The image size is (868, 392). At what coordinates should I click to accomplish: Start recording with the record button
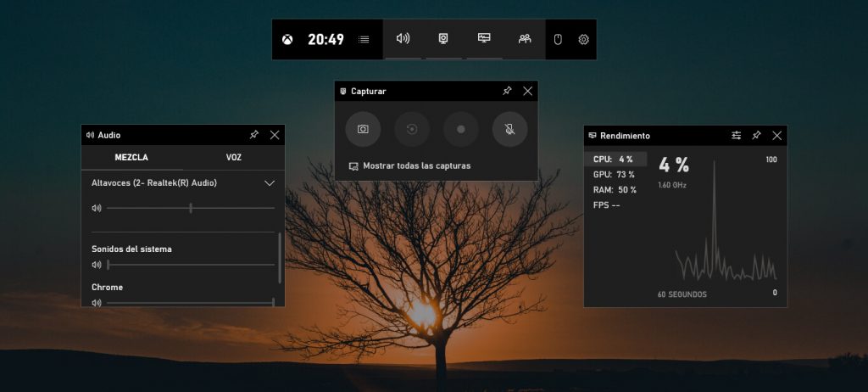point(461,129)
